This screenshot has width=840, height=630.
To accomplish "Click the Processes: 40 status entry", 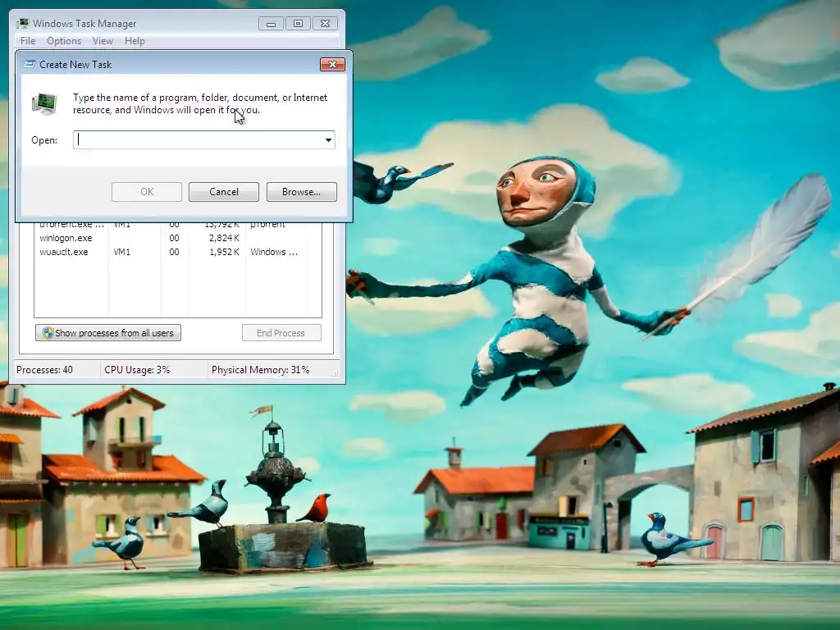I will pyautogui.click(x=44, y=370).
